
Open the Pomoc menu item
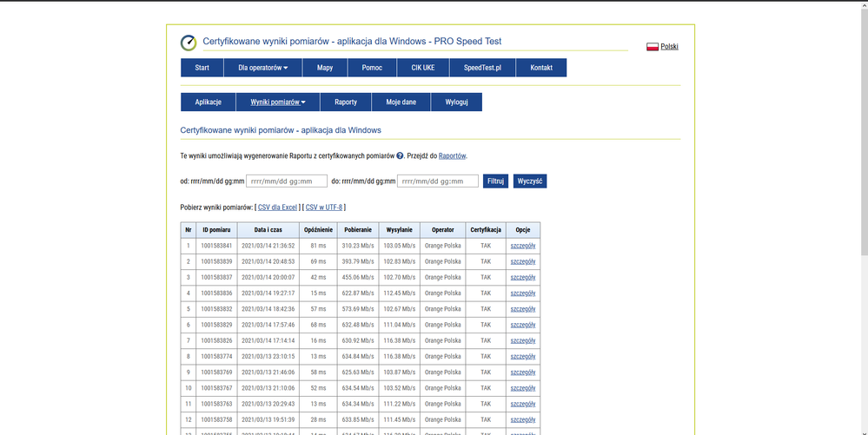(x=372, y=68)
